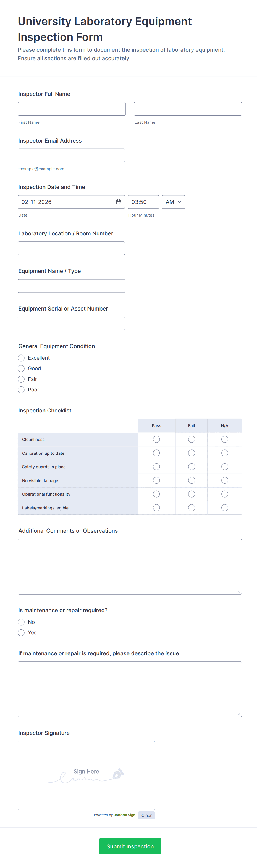Screen dimensions: 257x868
Task: Expand the AM/PM dropdown
Action: pyautogui.click(x=173, y=202)
